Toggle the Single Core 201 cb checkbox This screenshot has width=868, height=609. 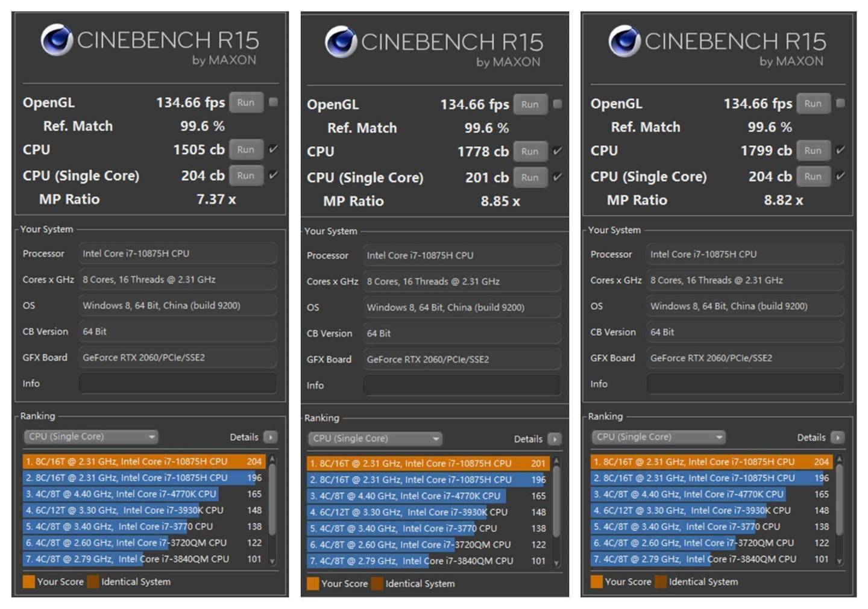pos(557,177)
